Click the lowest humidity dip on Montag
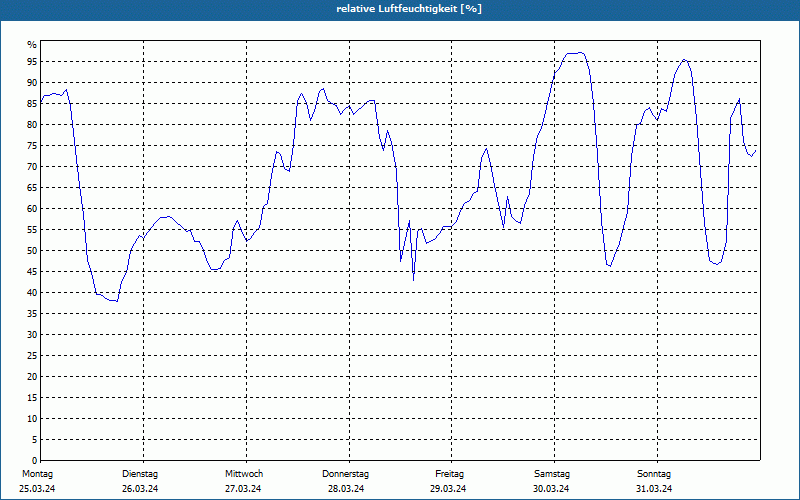800x500 pixels. (x=114, y=301)
